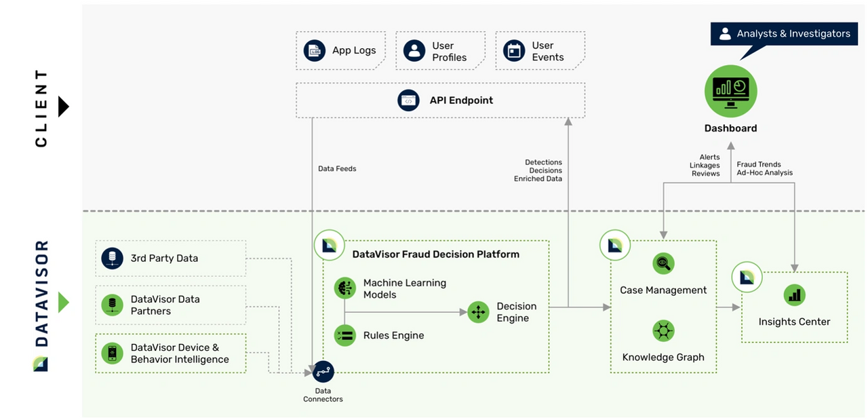Select the Knowledge Graph network icon

pos(663,331)
